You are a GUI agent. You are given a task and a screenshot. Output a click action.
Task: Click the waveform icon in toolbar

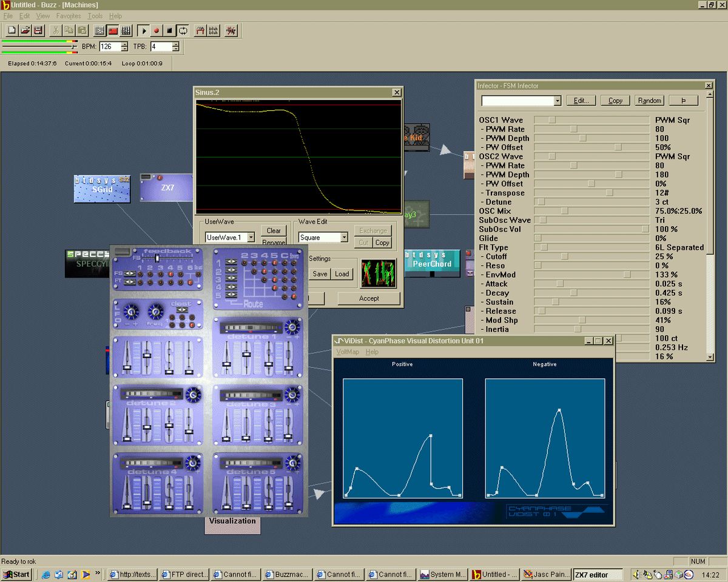click(231, 30)
